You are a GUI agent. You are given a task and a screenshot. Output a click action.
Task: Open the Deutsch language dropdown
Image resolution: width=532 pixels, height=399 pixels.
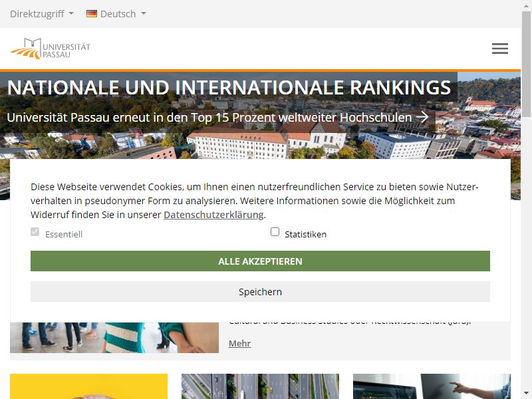tap(116, 14)
